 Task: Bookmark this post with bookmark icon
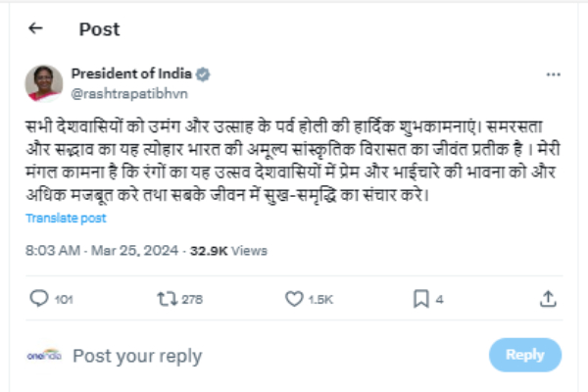[419, 298]
